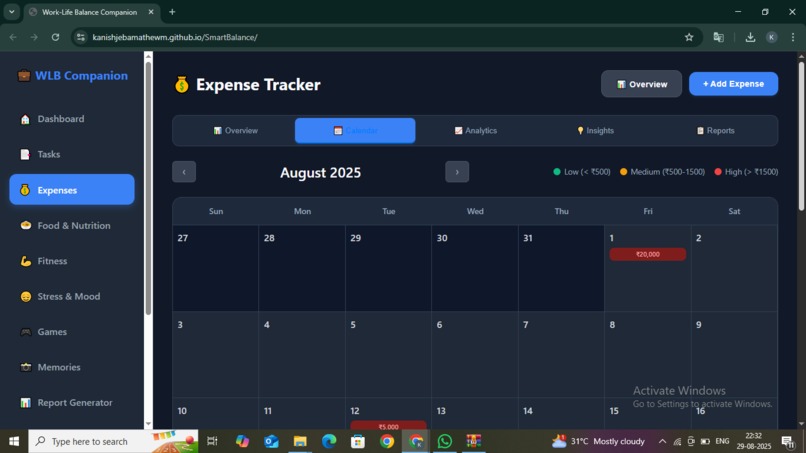Image resolution: width=806 pixels, height=453 pixels.
Task: Click the main page scrollbar
Action: (x=801, y=136)
